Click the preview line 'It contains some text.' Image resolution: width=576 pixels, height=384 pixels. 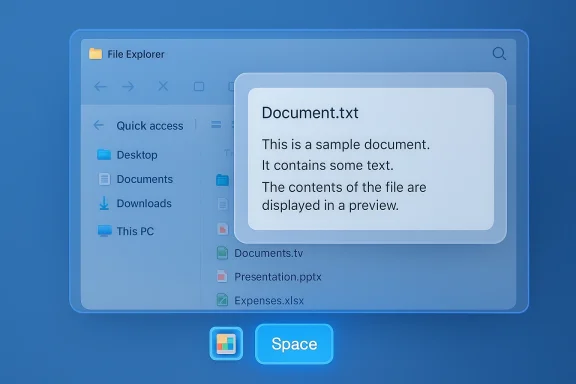coord(328,165)
